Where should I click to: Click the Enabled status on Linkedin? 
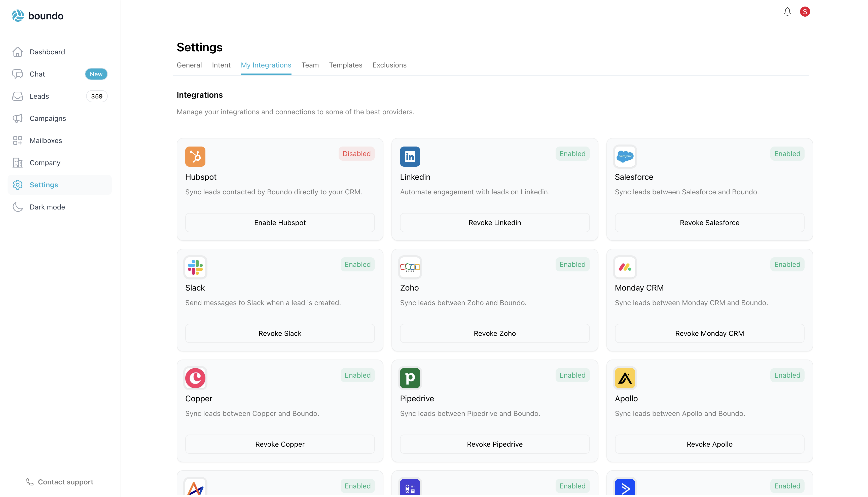(x=572, y=154)
